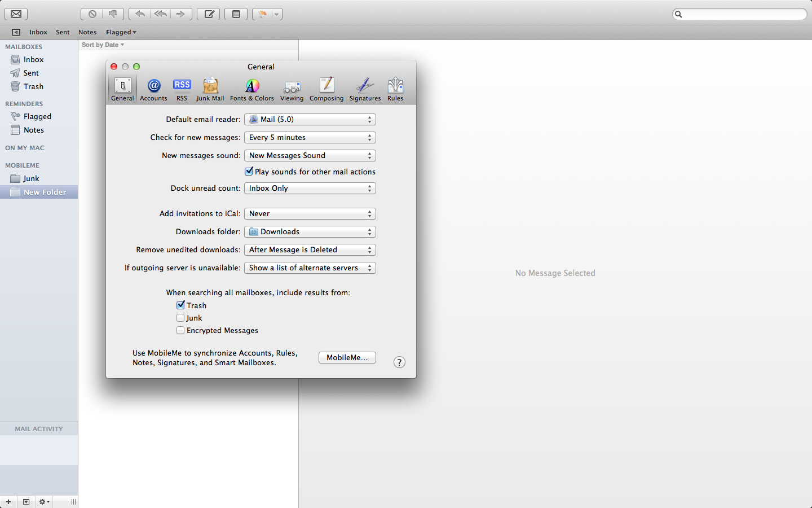
Task: Click the Forward arrow toolbar icon
Action: point(181,14)
